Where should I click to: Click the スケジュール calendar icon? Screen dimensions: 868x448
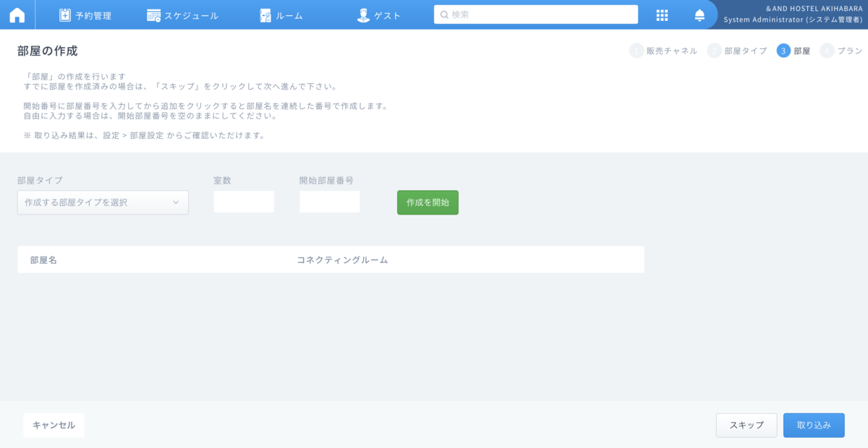153,15
